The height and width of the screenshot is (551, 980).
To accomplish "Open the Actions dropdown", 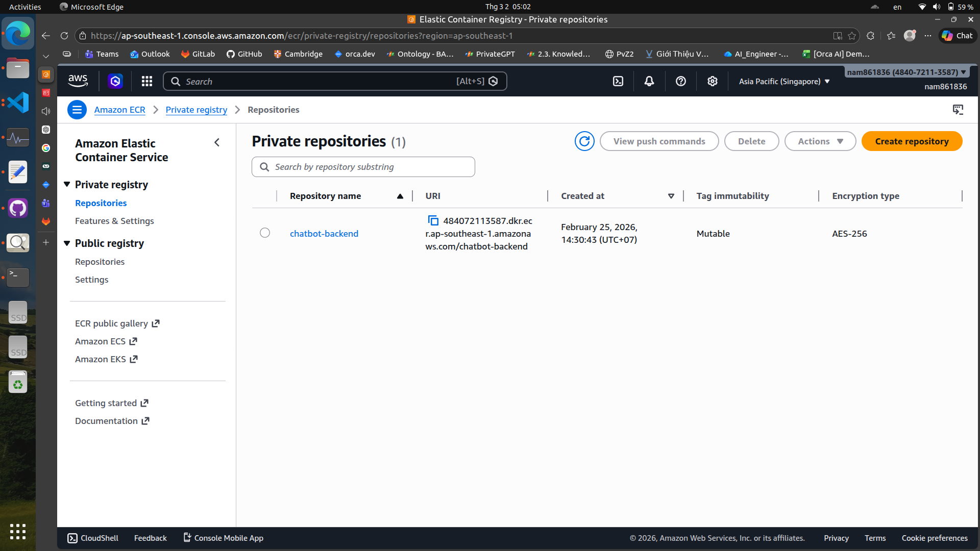I will [x=820, y=141].
